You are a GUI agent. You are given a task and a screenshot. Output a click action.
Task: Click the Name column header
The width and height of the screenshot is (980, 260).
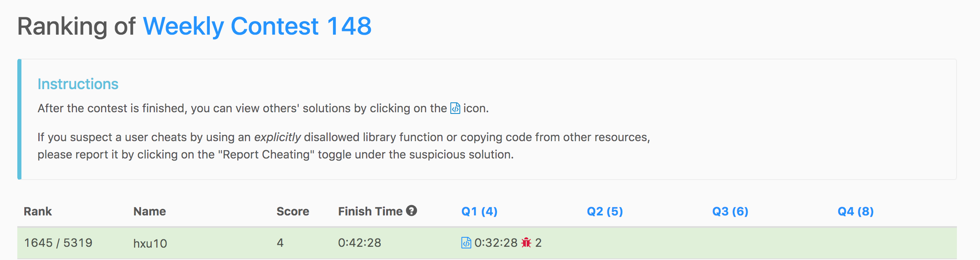(x=149, y=211)
